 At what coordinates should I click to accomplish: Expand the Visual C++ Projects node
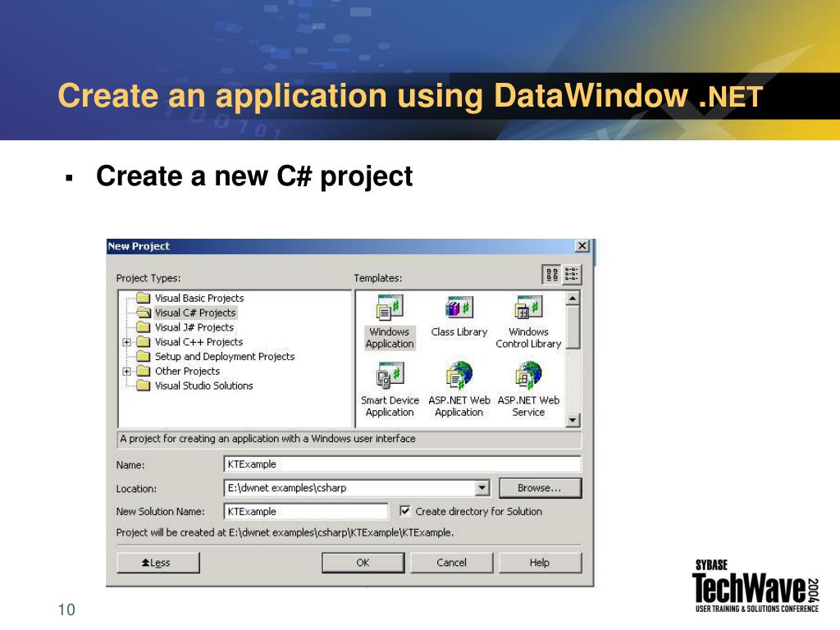coord(126,342)
